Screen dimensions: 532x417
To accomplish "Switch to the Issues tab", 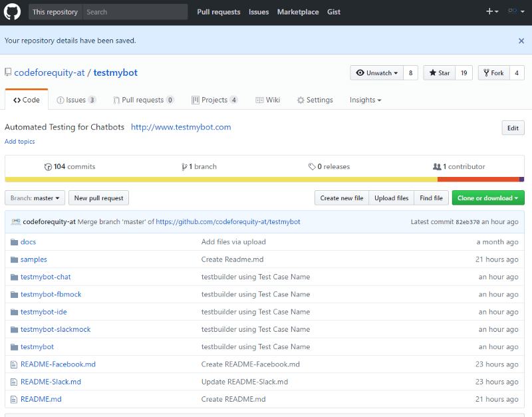I will point(76,100).
